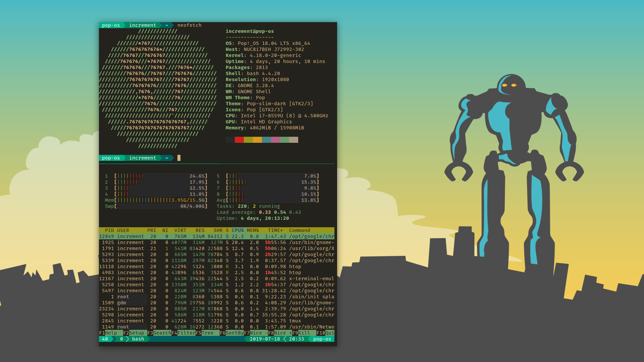This screenshot has width=644, height=362.
Task: Sort by the CPU% column header
Action: coord(238,230)
